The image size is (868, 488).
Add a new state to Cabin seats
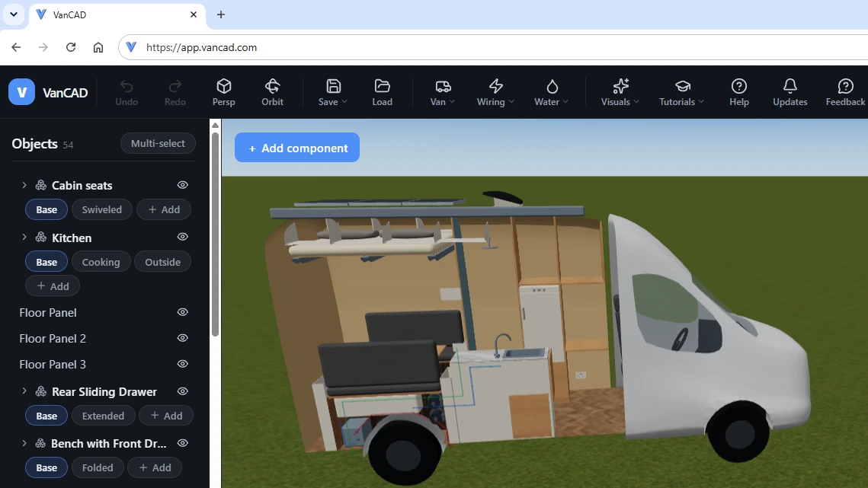click(x=164, y=209)
